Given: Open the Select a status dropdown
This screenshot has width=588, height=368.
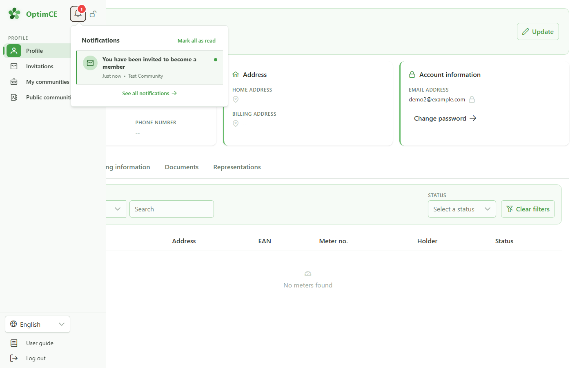Looking at the screenshot, I should click(462, 209).
